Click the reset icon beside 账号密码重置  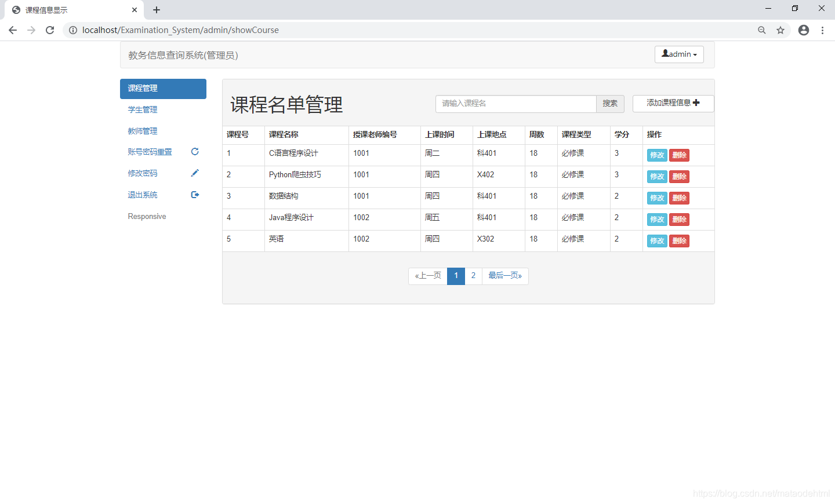tap(195, 152)
